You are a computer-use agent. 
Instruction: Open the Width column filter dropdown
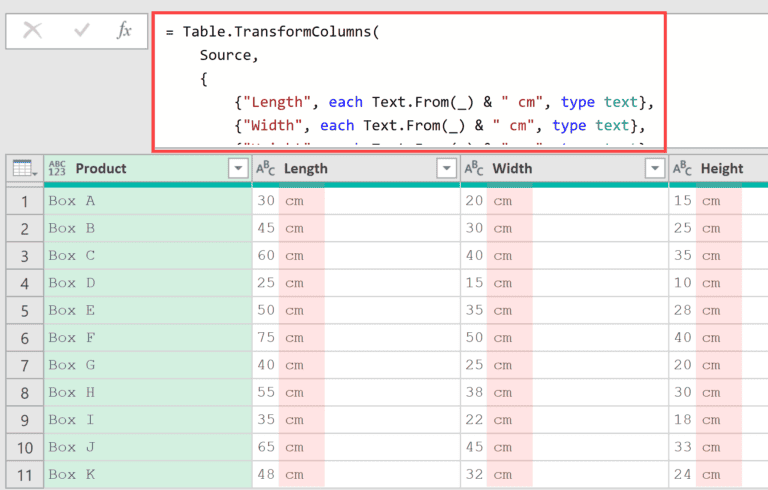(655, 169)
